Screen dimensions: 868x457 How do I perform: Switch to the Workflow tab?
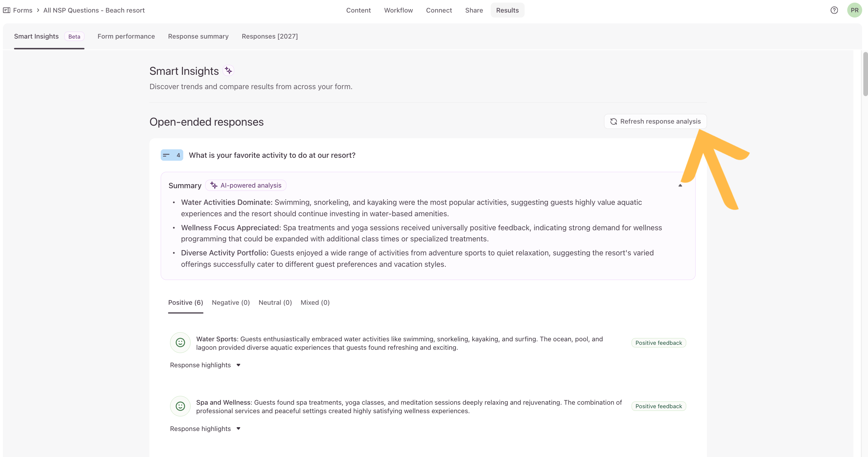click(398, 10)
